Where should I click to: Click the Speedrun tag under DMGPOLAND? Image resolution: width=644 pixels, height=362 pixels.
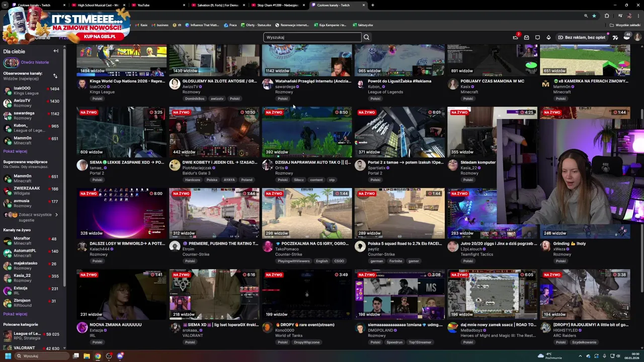coord(394,342)
